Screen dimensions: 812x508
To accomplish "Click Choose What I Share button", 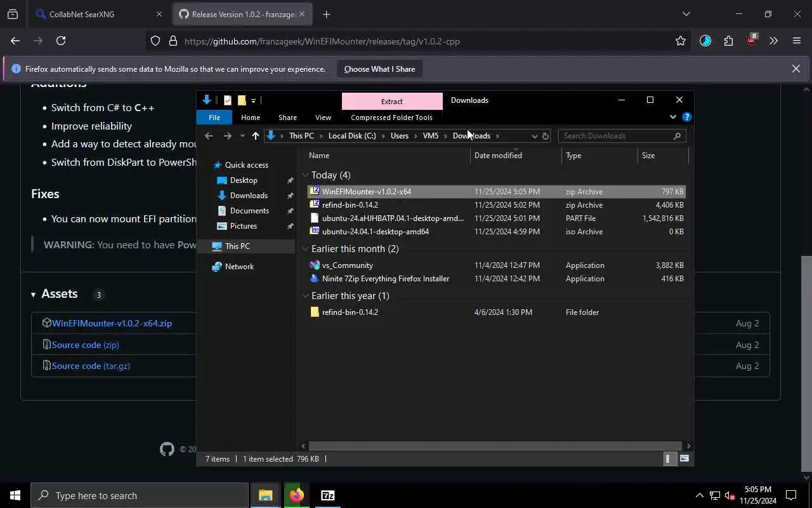I will 379,69.
